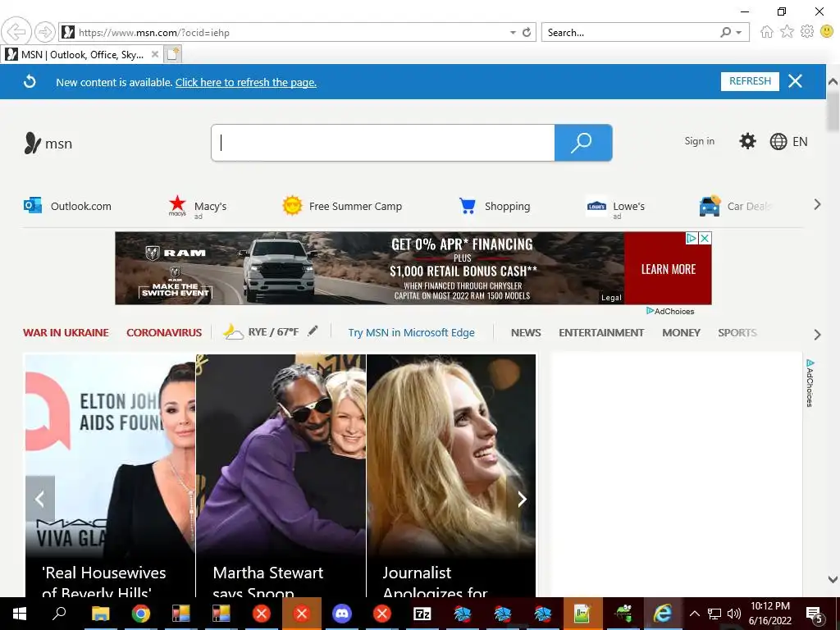The width and height of the screenshot is (840, 630).
Task: Open the MONEY navigation item
Action: coord(681,333)
